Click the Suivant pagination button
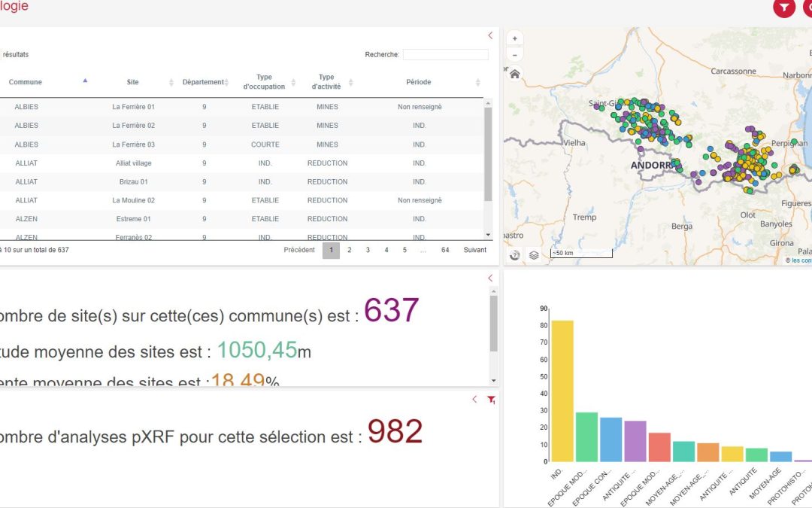 474,249
